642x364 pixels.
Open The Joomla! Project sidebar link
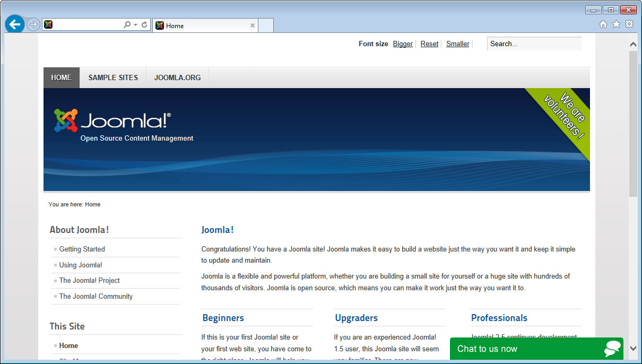tap(90, 280)
